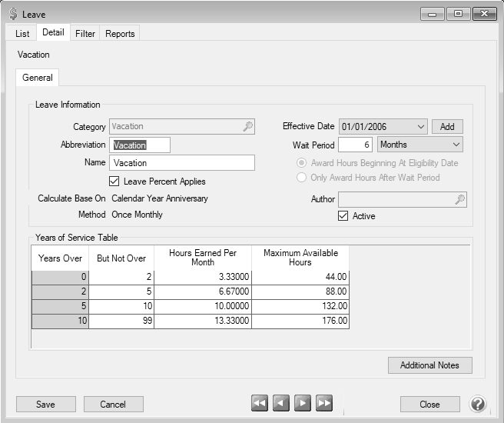Click the But Not Over 99 cell
The image size is (504, 423).
point(121,321)
